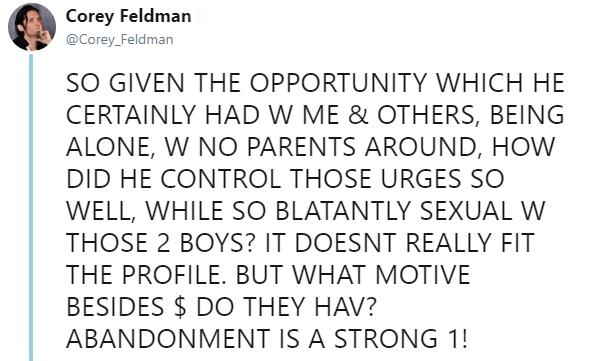598x361 pixels.
Task: Click the word ABANDONMENT in last line
Action: click(x=168, y=339)
